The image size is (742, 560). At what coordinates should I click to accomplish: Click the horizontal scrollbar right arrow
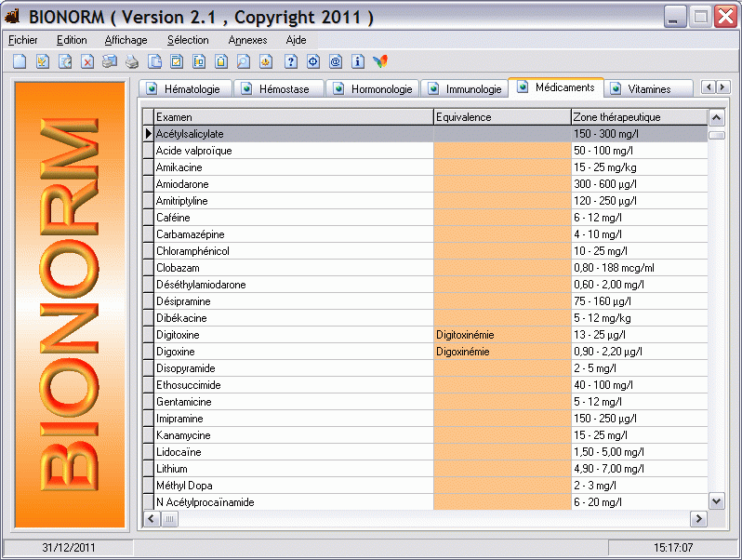click(x=698, y=519)
